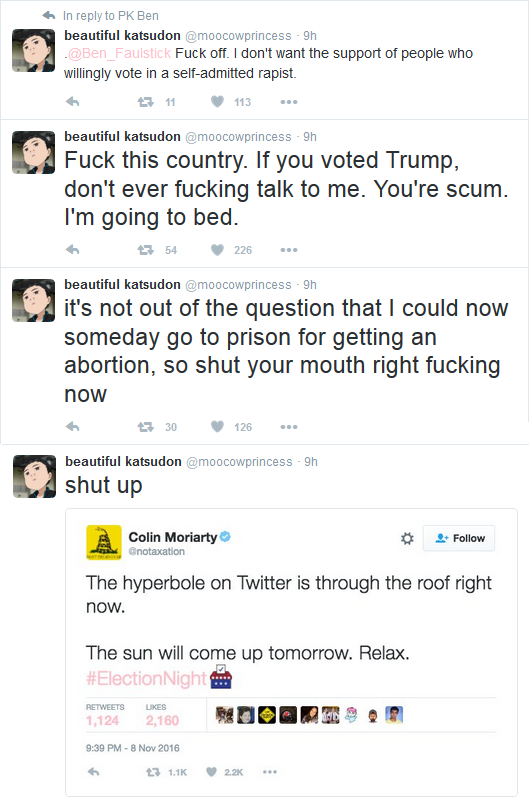View the 1,124 retweets list
This screenshot has height=807, width=529.
pos(105,715)
